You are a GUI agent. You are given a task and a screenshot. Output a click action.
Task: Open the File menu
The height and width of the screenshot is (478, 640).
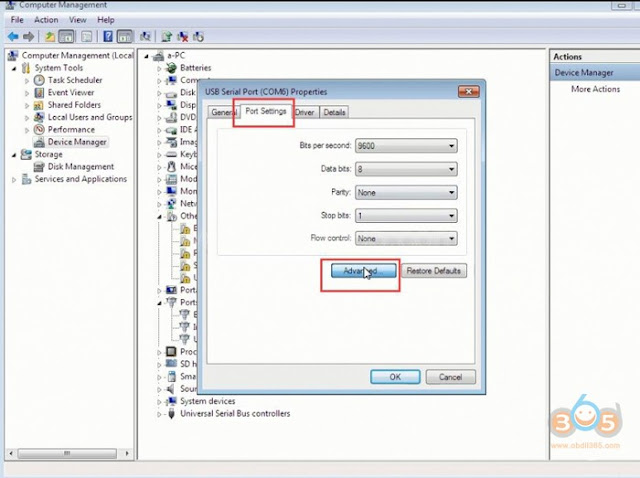[17, 20]
